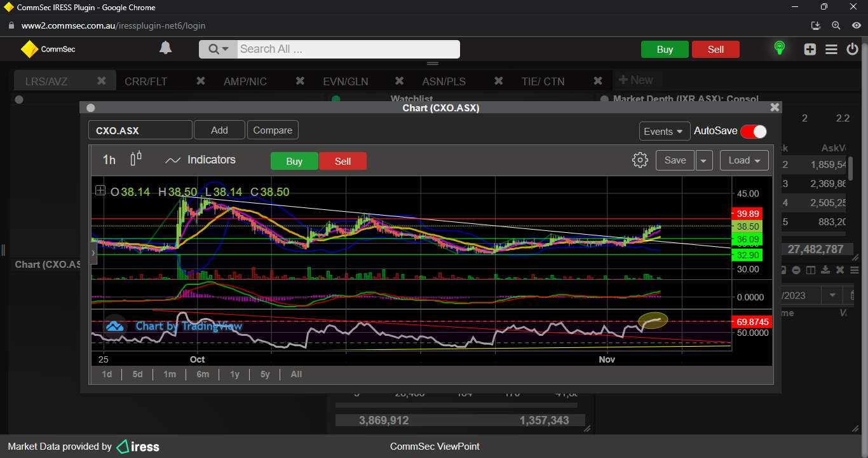Click the chart Save button

pyautogui.click(x=675, y=160)
